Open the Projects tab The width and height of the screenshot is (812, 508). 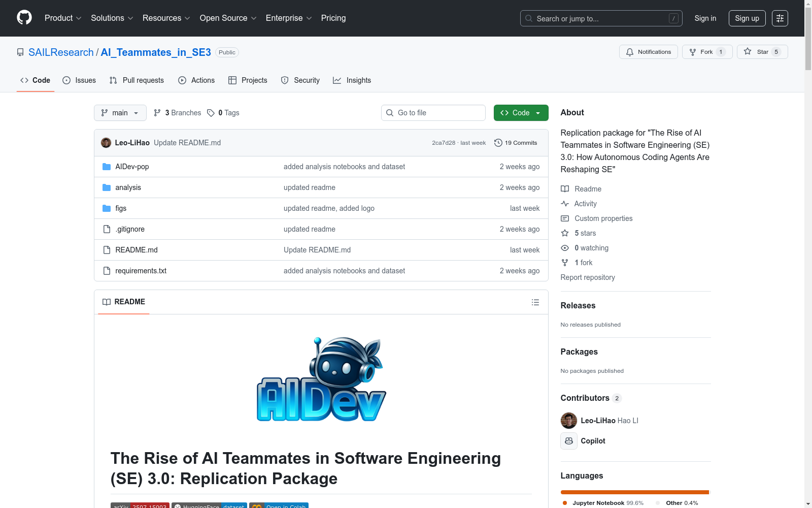point(248,80)
